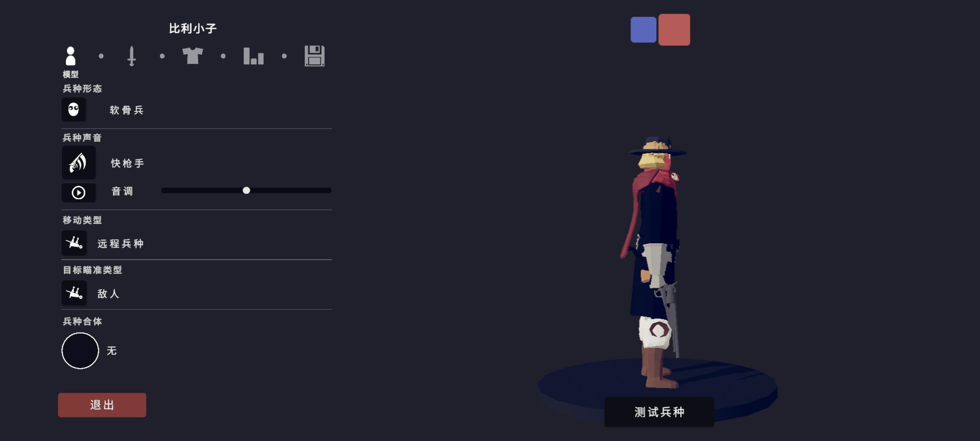Click the floppy disk save icon

coord(315,56)
